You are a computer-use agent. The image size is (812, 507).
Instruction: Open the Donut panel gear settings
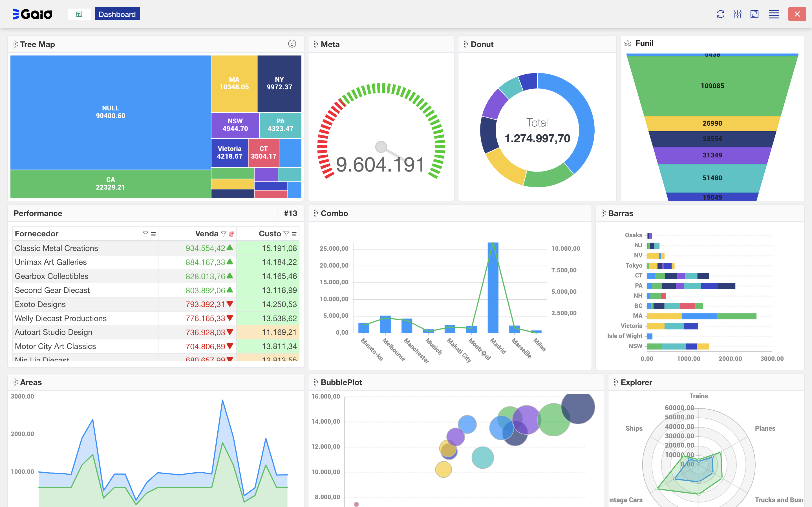coord(466,44)
